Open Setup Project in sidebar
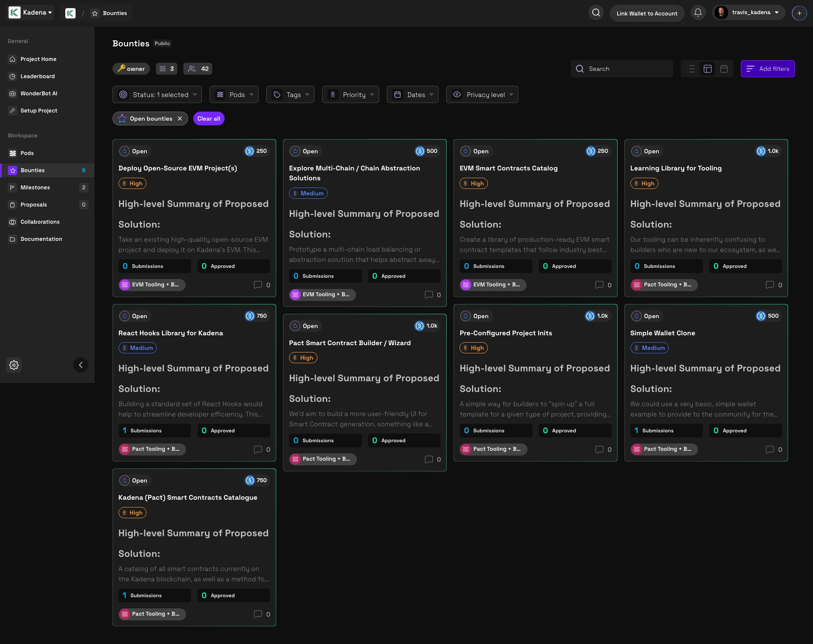 click(x=47, y=111)
